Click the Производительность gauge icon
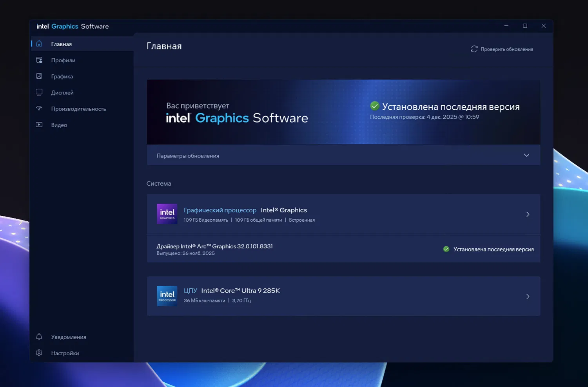Image resolution: width=588 pixels, height=387 pixels. [x=39, y=109]
